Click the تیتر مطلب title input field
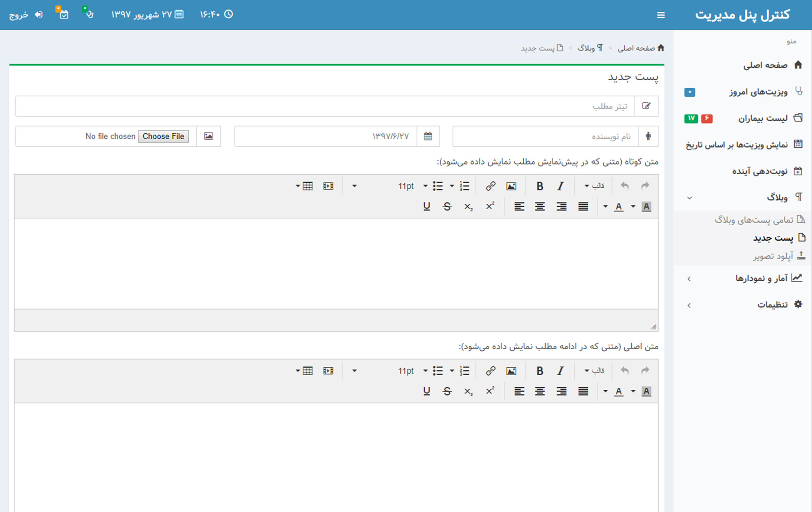 pos(325,107)
